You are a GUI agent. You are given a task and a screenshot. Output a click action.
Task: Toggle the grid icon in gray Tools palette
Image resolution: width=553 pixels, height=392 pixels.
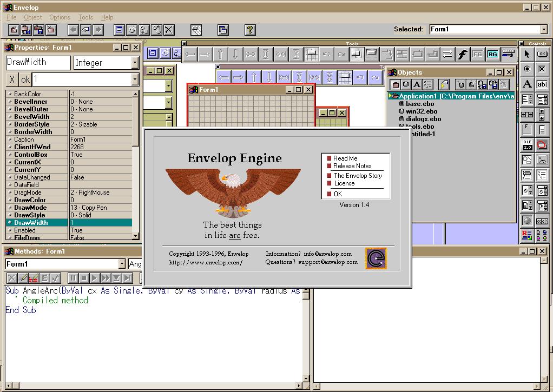[312, 54]
